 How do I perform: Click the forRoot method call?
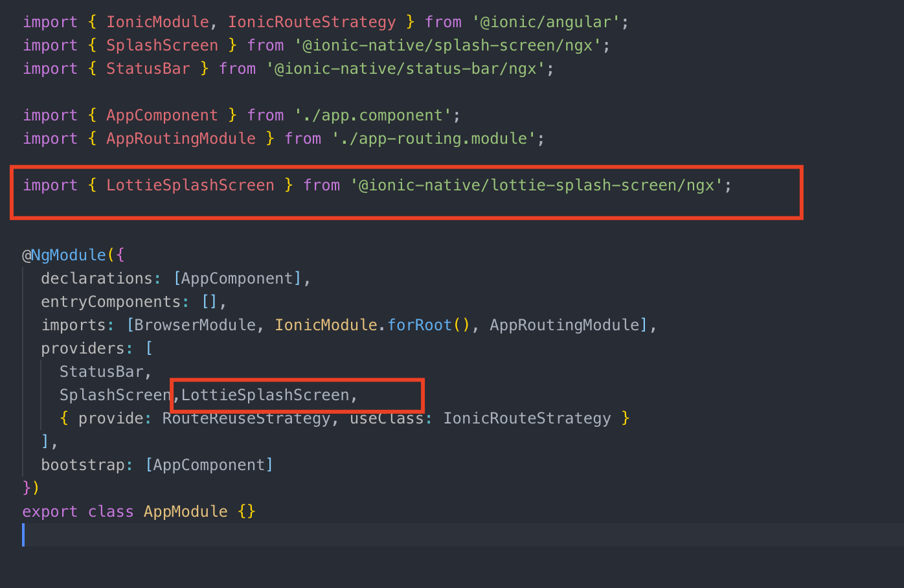point(420,325)
